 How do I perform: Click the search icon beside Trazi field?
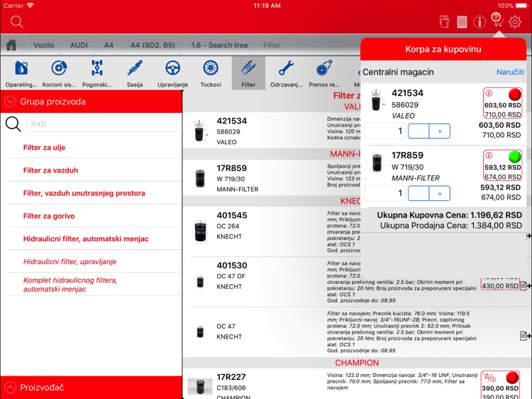pos(13,124)
